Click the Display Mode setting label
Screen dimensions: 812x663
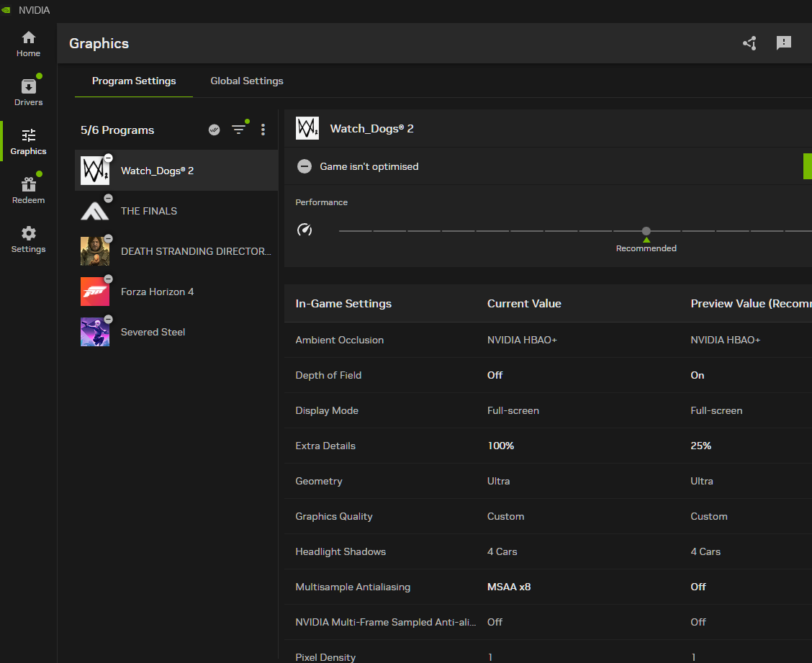pos(327,410)
